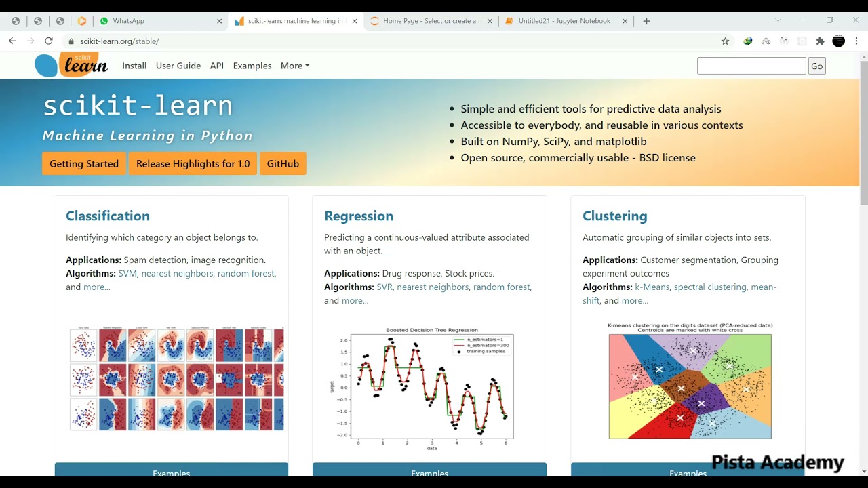Image resolution: width=868 pixels, height=488 pixels.
Task: Open the tab search dropdown
Action: [x=778, y=20]
